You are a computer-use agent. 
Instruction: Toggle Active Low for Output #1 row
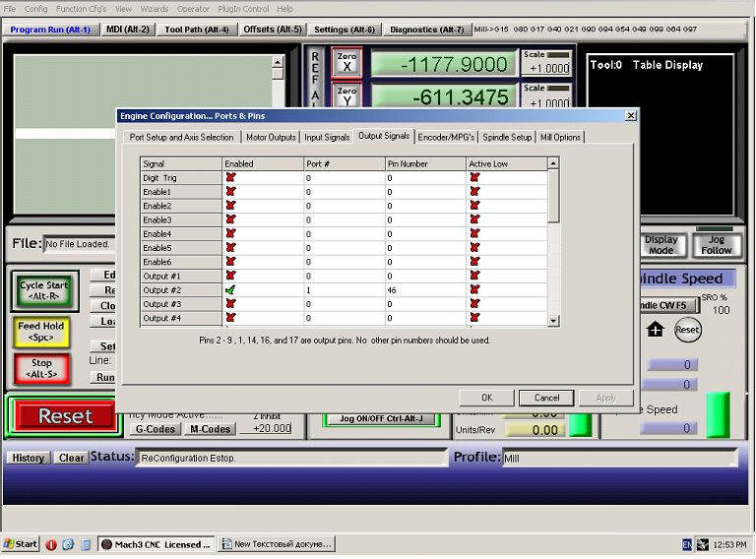tap(474, 276)
